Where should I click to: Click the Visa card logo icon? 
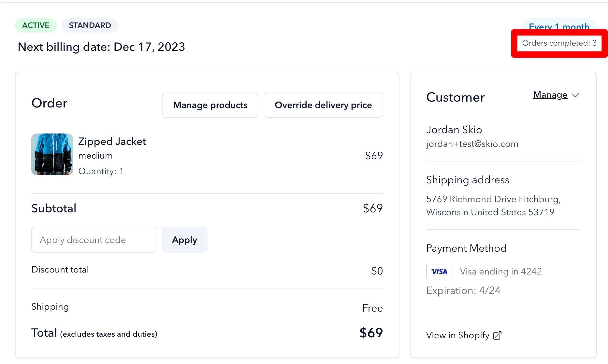pyautogui.click(x=439, y=272)
